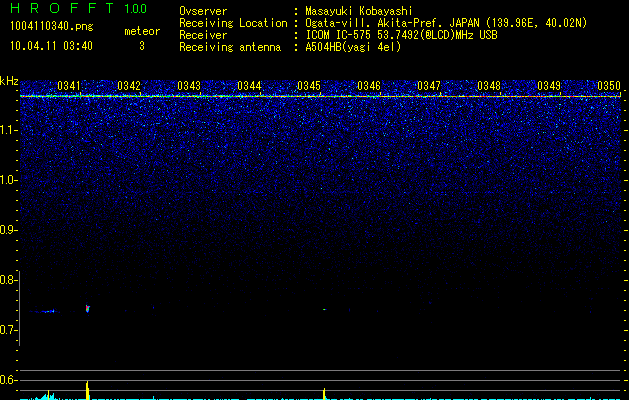Click the long blue echo trace before 0341
Image resolution: width=629 pixels, height=400 pixels.
(x=44, y=311)
